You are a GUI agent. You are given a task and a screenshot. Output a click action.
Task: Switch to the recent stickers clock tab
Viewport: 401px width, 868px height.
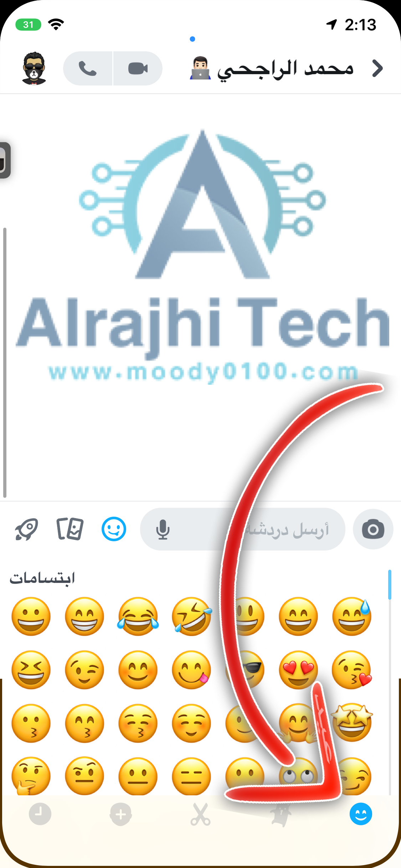tap(40, 814)
